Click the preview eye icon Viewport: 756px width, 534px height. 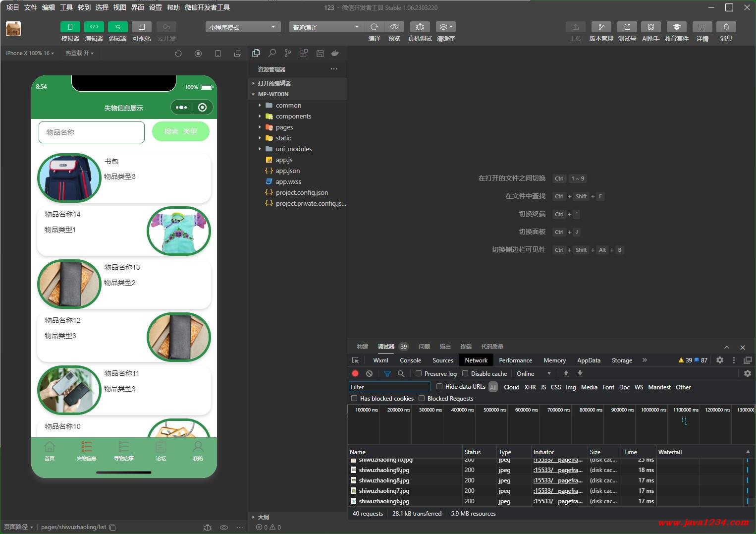click(x=394, y=27)
